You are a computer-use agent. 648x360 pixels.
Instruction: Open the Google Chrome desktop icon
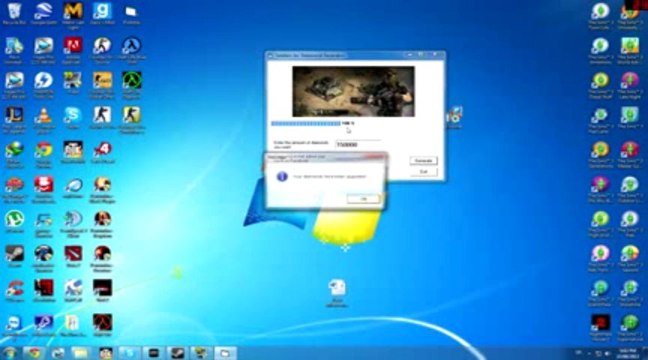click(43, 150)
